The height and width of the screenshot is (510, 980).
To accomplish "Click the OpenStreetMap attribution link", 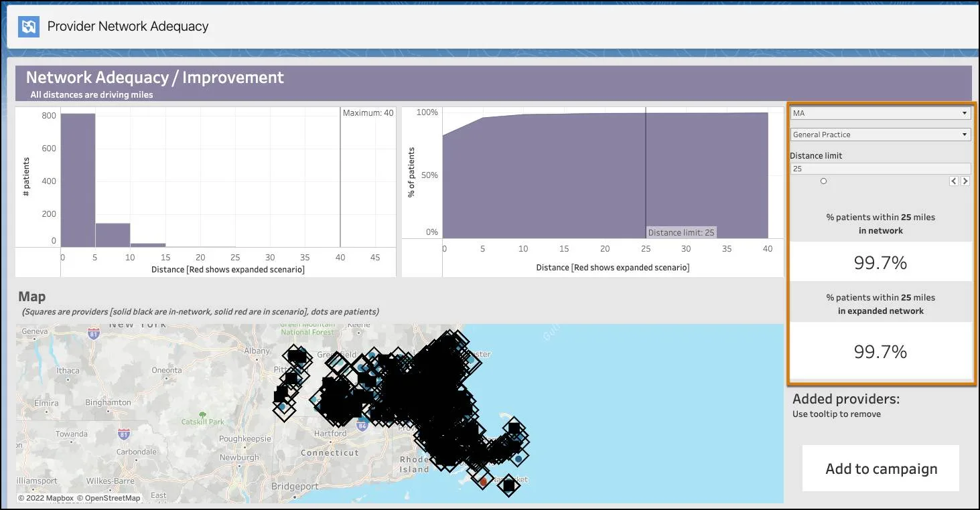I will 109,498.
